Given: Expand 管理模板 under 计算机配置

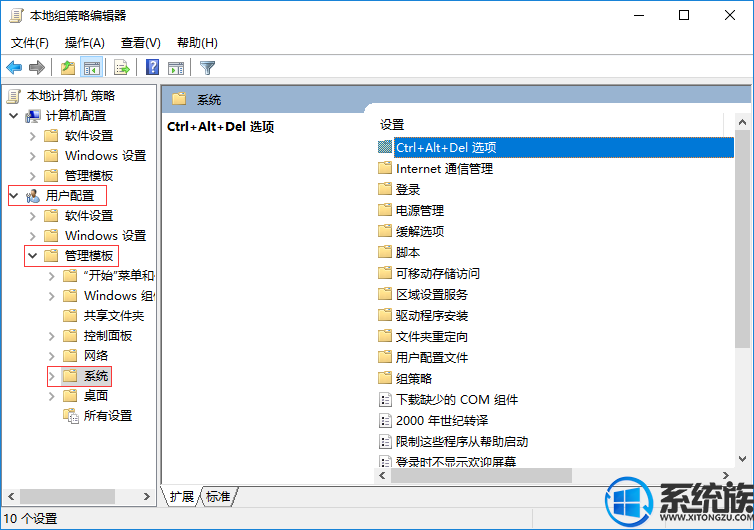Looking at the screenshot, I should 33,176.
